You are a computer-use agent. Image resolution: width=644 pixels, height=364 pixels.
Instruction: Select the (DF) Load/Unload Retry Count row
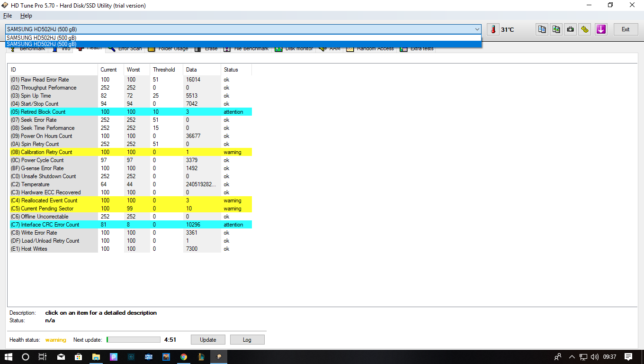click(x=131, y=241)
